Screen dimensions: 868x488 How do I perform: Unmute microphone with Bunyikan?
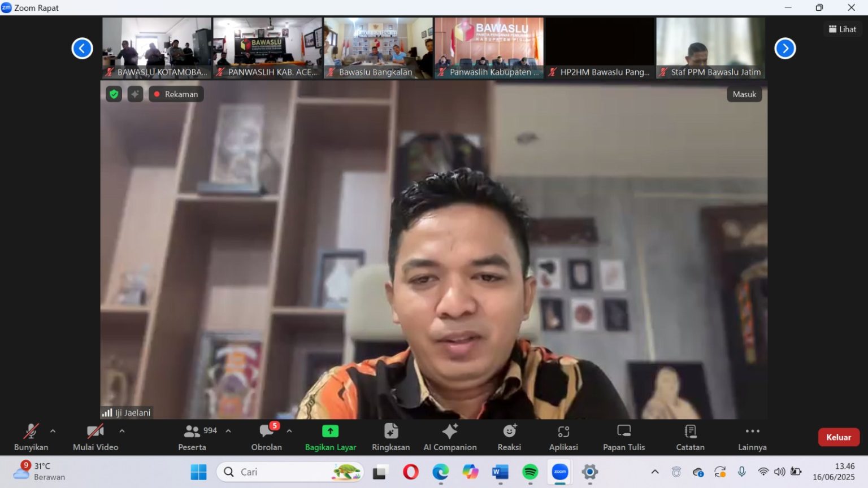coord(31,437)
